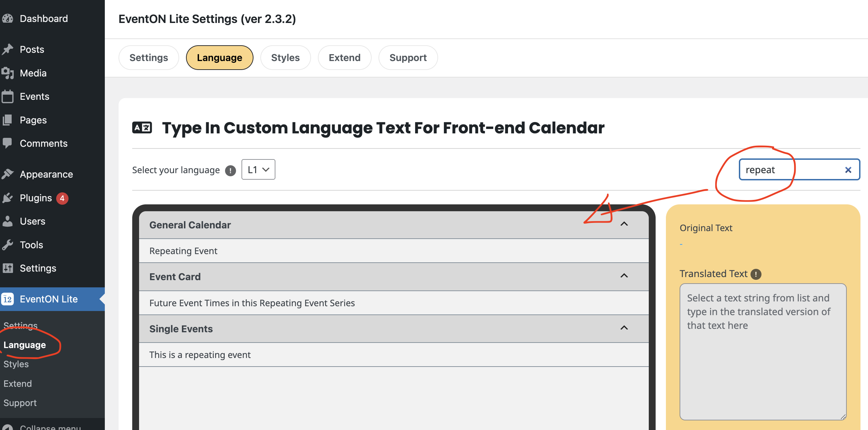Viewport: 868px width, 430px height.
Task: Go to Posts in admin menu
Action: coord(32,49)
